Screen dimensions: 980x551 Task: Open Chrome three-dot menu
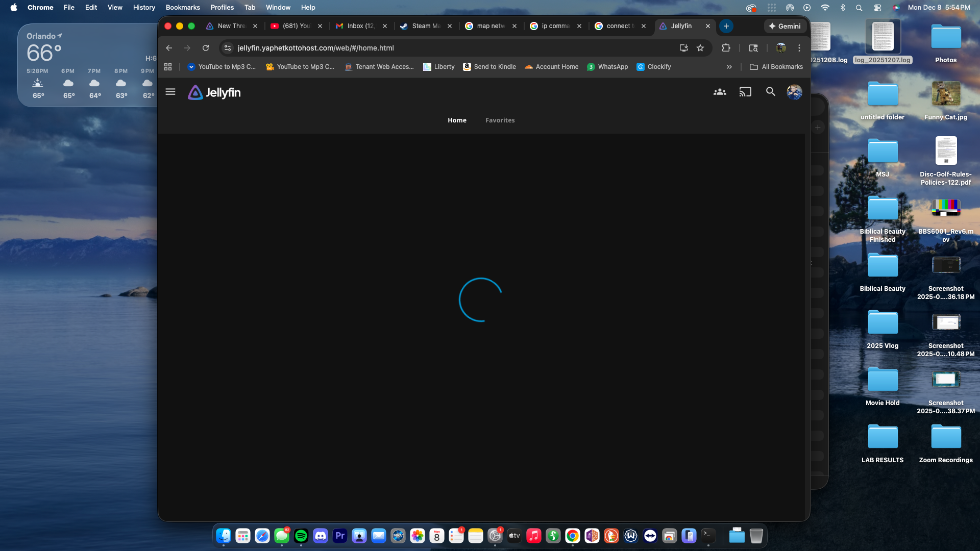(x=799, y=48)
